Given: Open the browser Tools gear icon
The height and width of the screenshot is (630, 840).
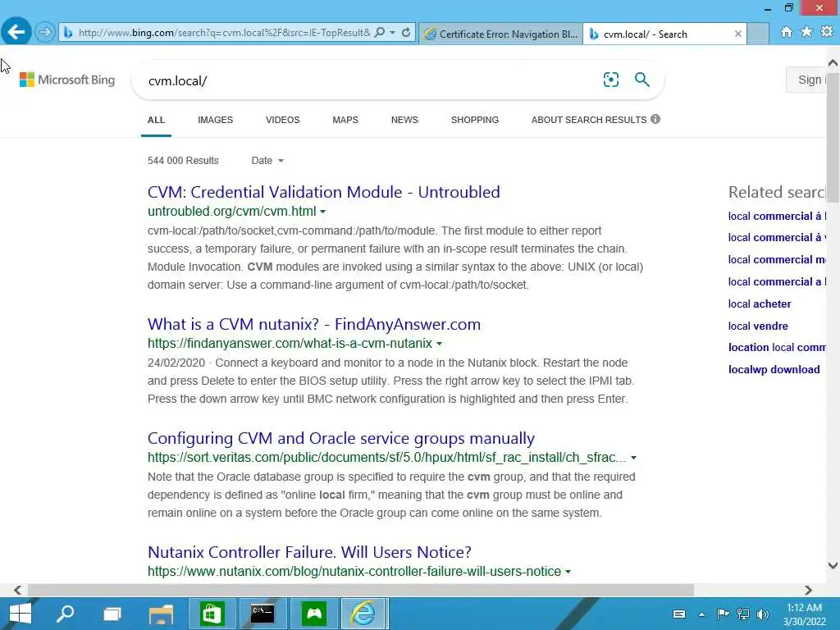Looking at the screenshot, I should pos(827,32).
